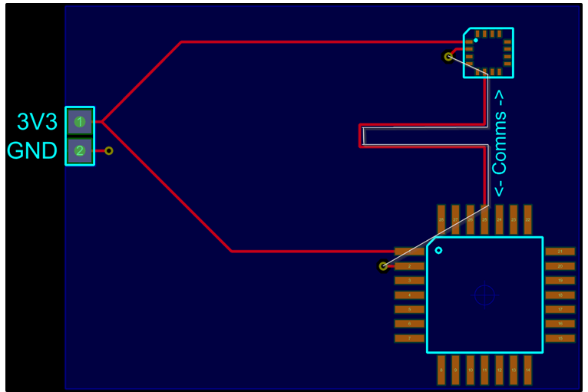Select pad 18 on the large IC

pos(560,295)
